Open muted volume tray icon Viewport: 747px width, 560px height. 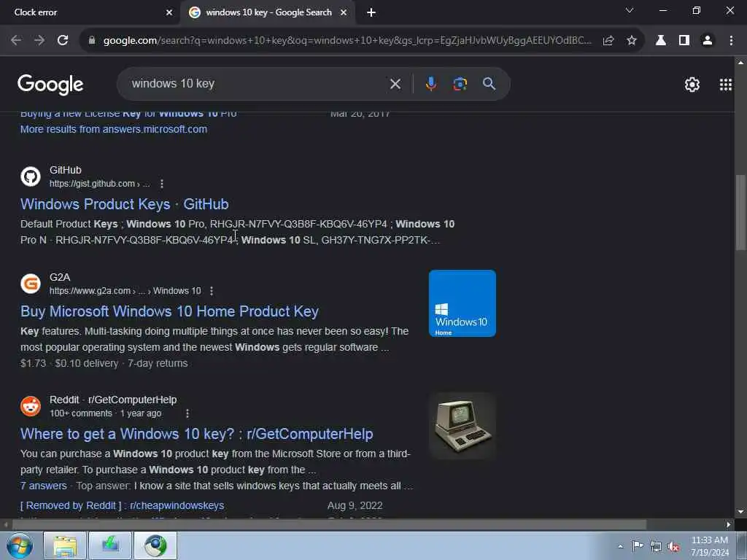point(673,547)
